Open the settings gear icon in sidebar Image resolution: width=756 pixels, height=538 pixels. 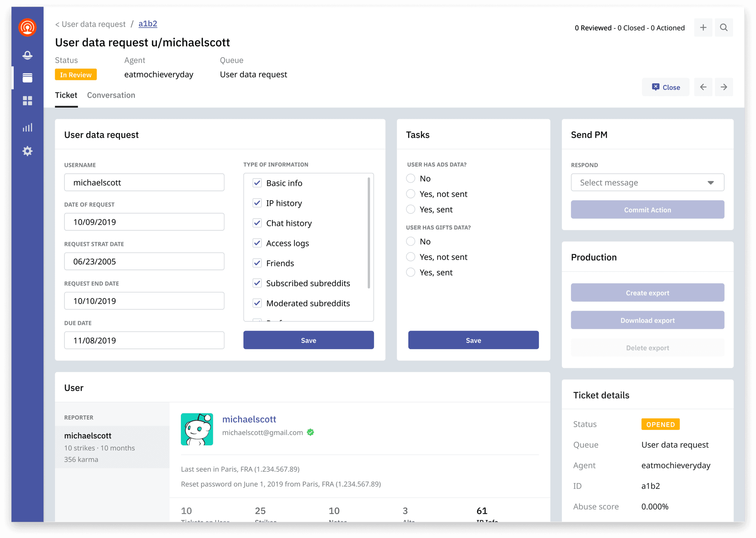click(x=27, y=151)
